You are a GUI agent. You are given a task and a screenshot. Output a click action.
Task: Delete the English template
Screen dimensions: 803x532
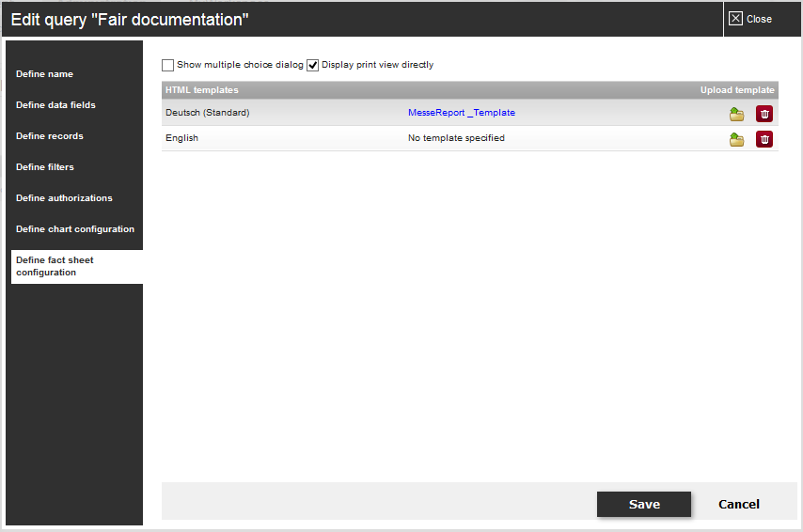[x=764, y=139]
